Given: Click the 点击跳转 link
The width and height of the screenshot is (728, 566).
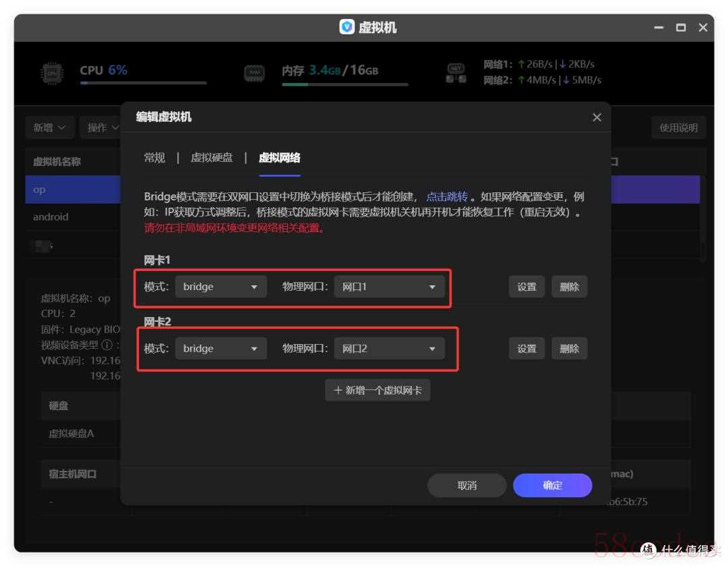Looking at the screenshot, I should point(447,197).
